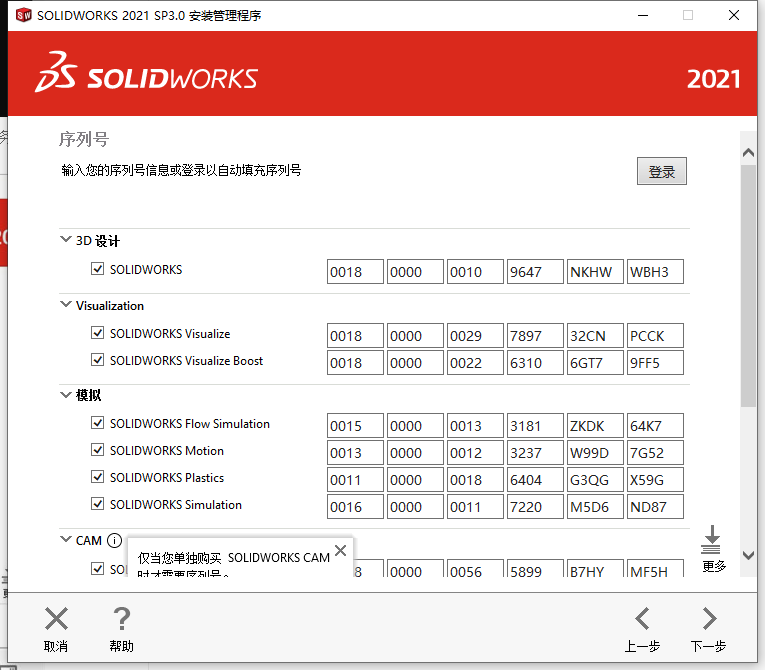Collapse the 3D 设计 section
This screenshot has height=670, width=765.
click(x=66, y=241)
